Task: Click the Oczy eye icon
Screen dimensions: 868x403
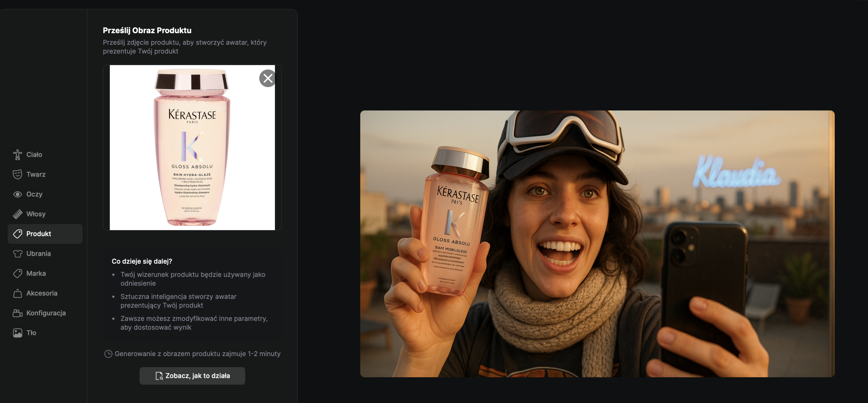Action: pyautogui.click(x=18, y=194)
